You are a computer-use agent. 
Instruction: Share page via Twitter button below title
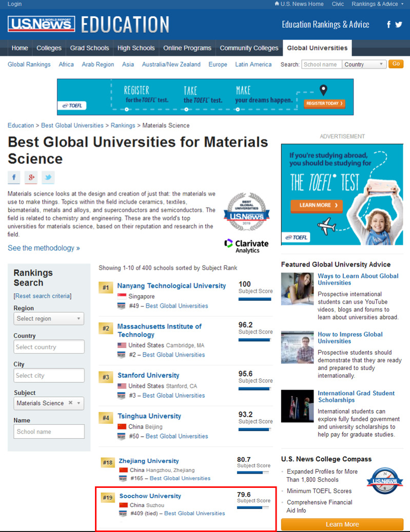48,178
